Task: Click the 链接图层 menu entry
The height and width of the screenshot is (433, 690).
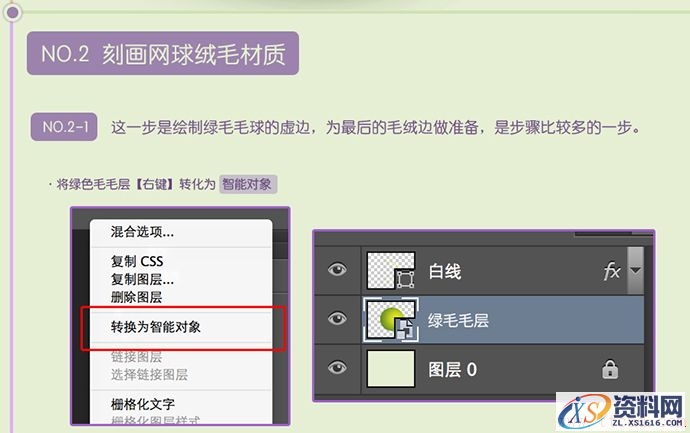Action: point(136,356)
